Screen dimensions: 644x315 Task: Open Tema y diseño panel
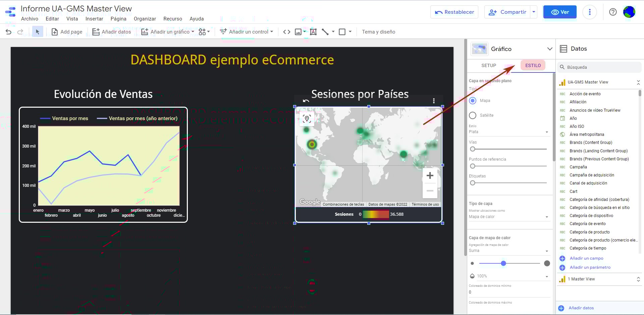coord(378,32)
